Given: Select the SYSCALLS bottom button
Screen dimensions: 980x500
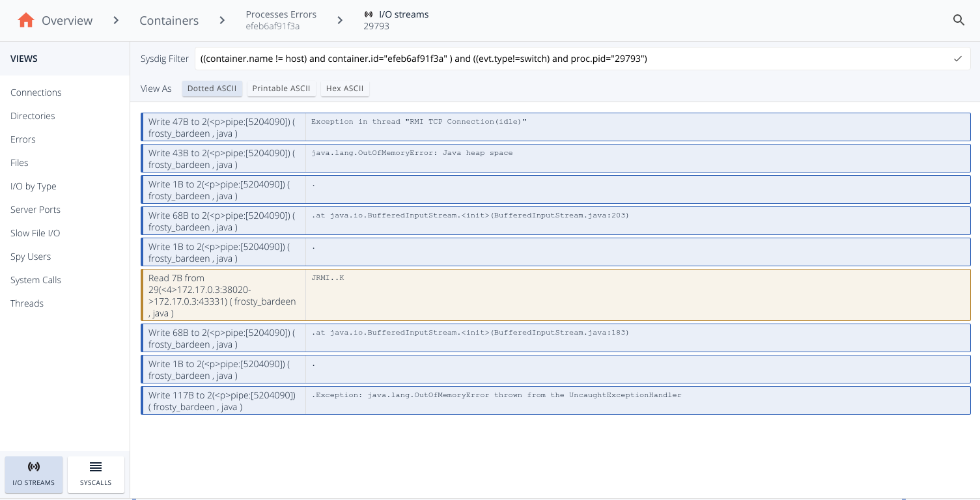Looking at the screenshot, I should click(96, 475).
